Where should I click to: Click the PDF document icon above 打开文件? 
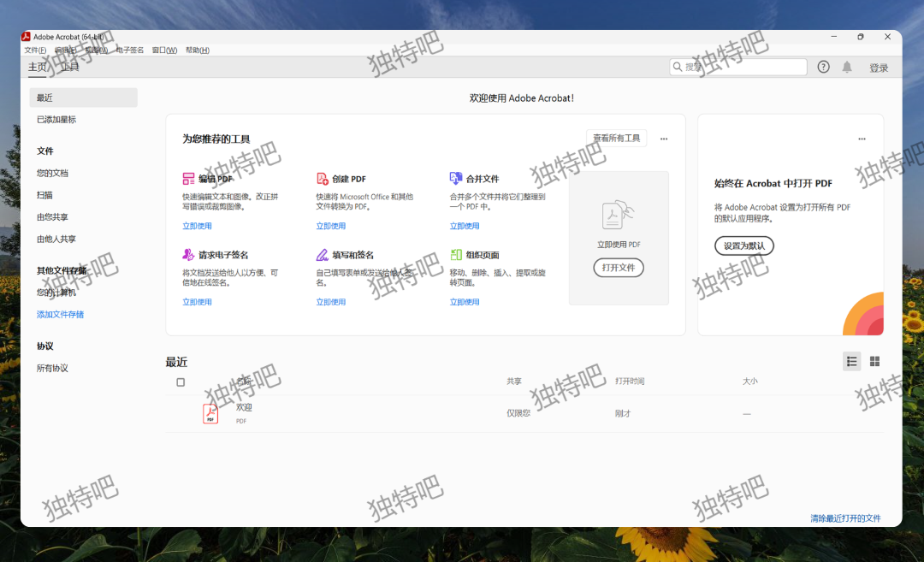point(619,215)
